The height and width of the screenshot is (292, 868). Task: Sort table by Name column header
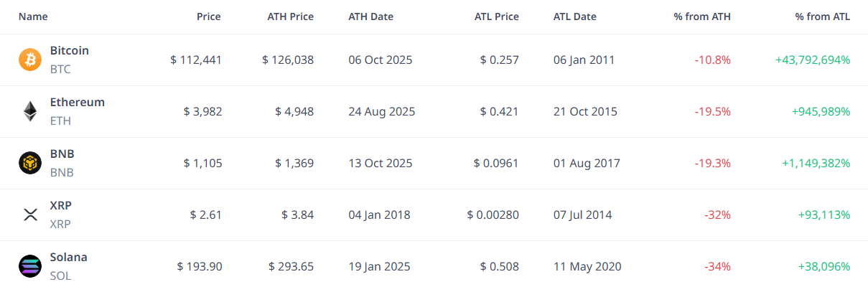33,17
